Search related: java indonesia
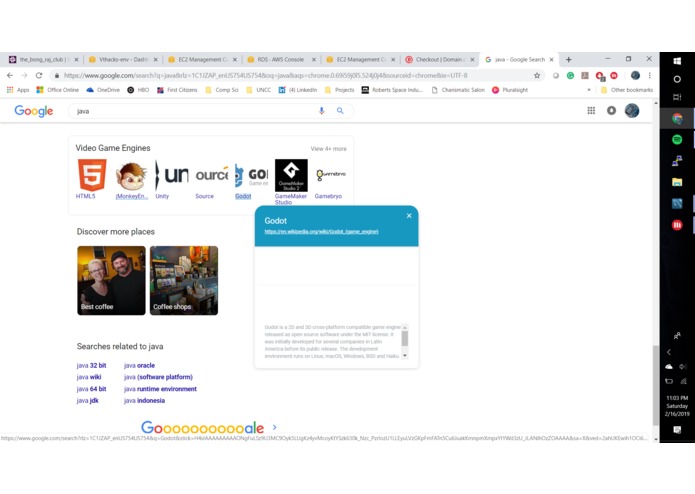695x494 pixels. tap(144, 401)
